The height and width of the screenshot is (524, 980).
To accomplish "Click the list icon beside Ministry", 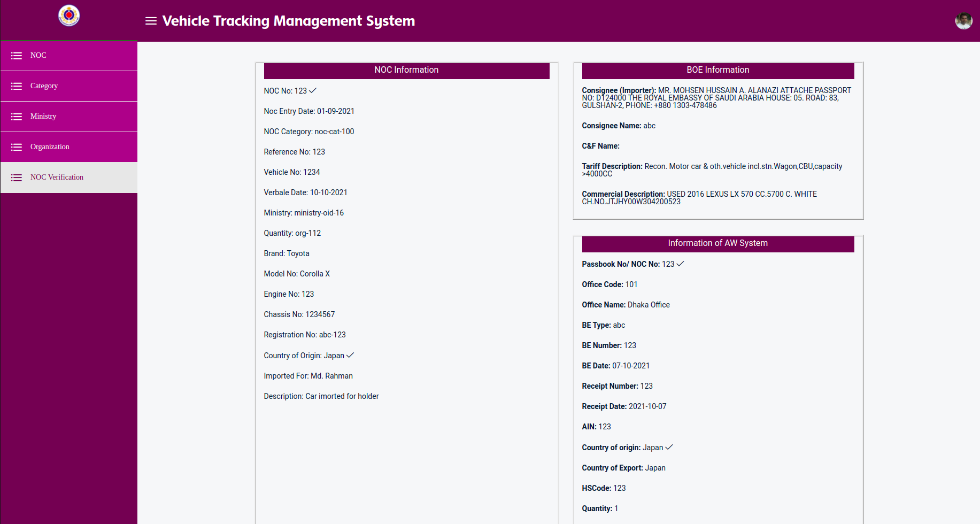I will [17, 117].
